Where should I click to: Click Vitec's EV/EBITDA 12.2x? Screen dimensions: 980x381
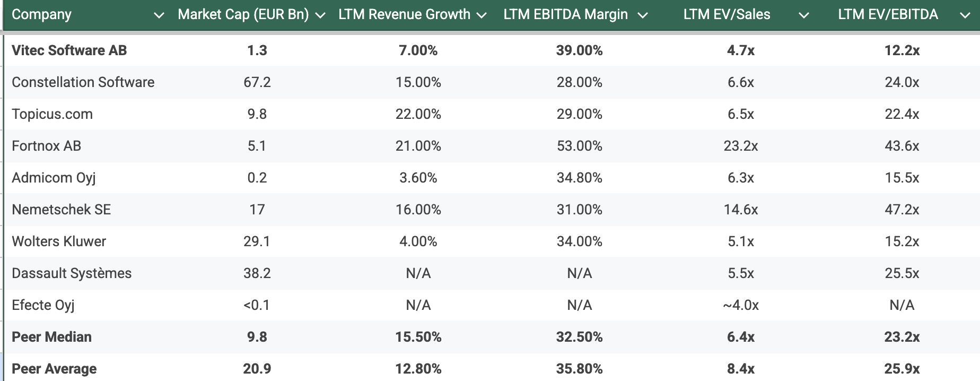902,50
